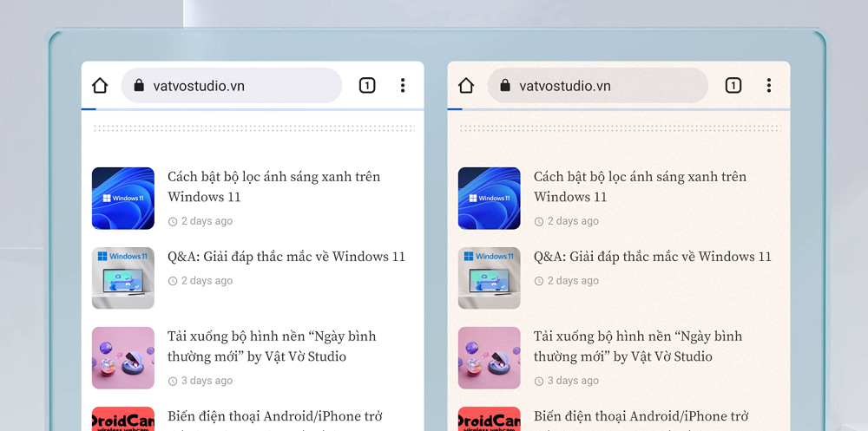Tap the home icon in the right cream browser
Screen dimensions: 868x431
[466, 86]
